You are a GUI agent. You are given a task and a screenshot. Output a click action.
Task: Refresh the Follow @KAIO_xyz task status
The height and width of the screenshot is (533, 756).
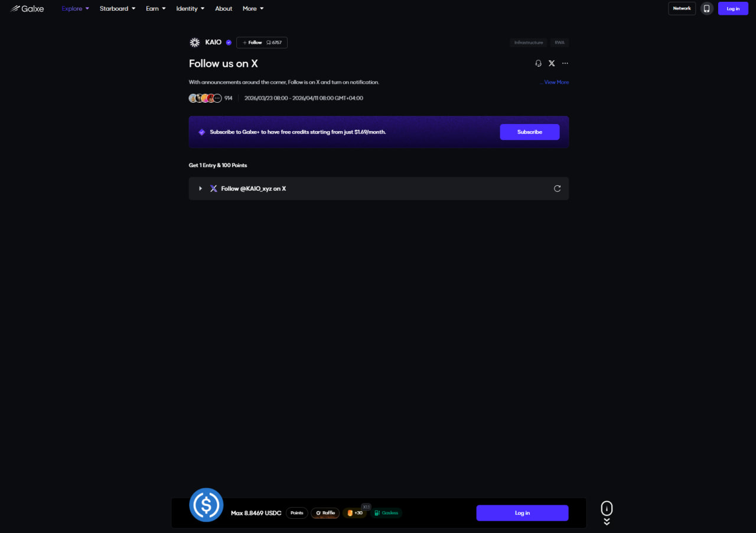(557, 188)
